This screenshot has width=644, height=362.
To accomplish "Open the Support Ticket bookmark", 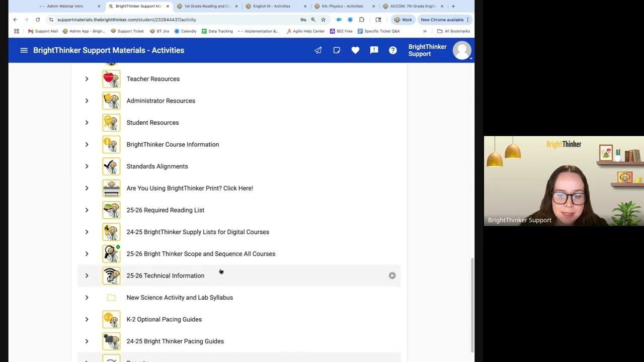I will pyautogui.click(x=127, y=31).
